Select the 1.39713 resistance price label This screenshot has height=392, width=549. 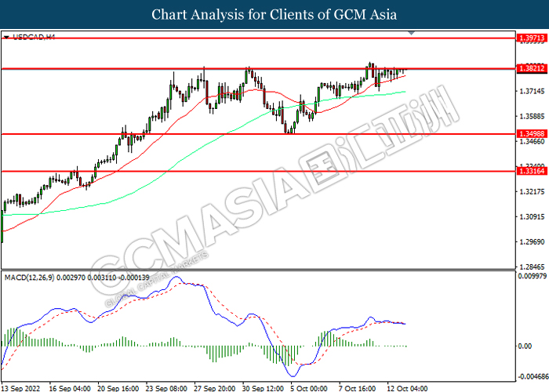click(532, 38)
